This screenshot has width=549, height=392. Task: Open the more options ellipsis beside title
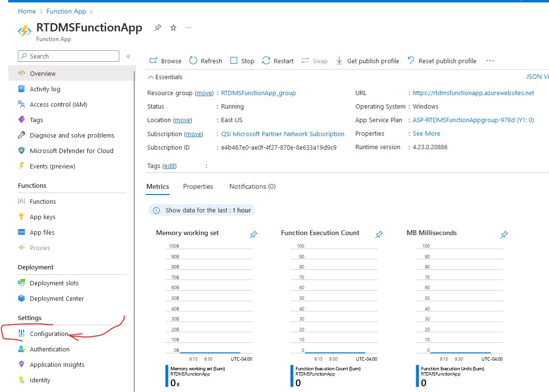click(189, 28)
